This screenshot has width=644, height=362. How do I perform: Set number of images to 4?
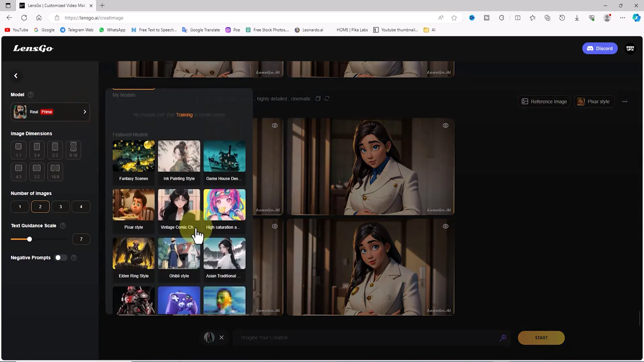[81, 206]
